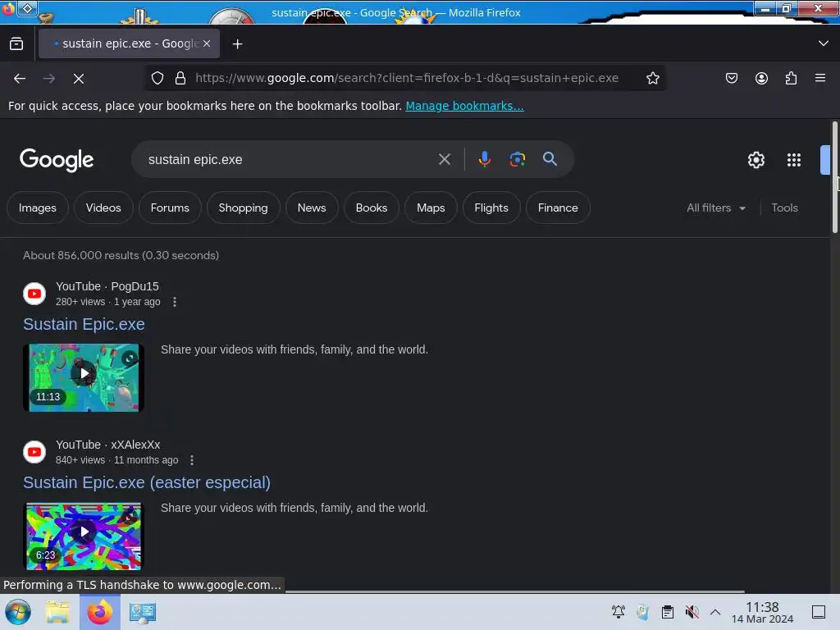Open the Google apps grid

pos(794,160)
